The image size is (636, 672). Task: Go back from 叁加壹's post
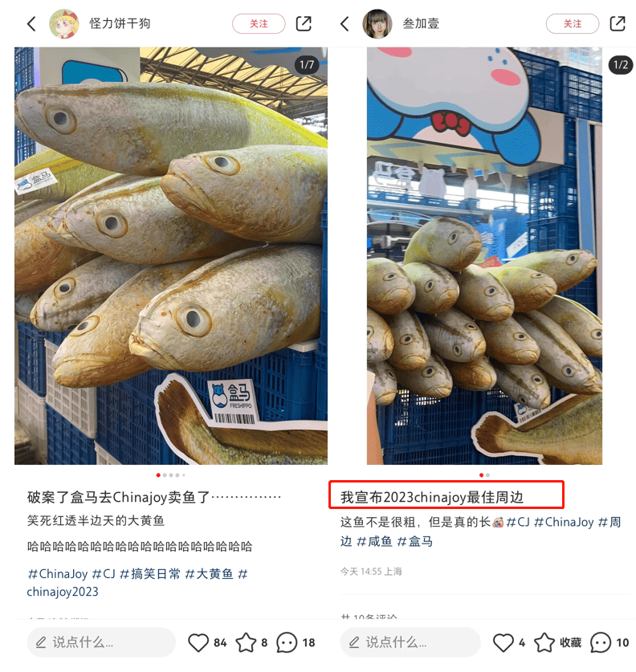tap(345, 23)
